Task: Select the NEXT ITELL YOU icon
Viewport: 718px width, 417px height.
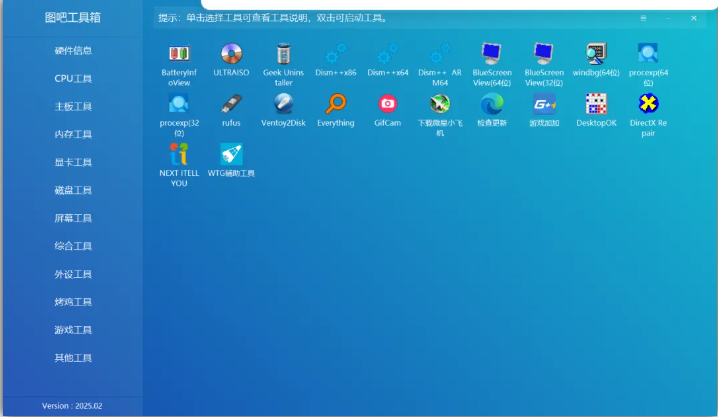Action: [x=179, y=154]
